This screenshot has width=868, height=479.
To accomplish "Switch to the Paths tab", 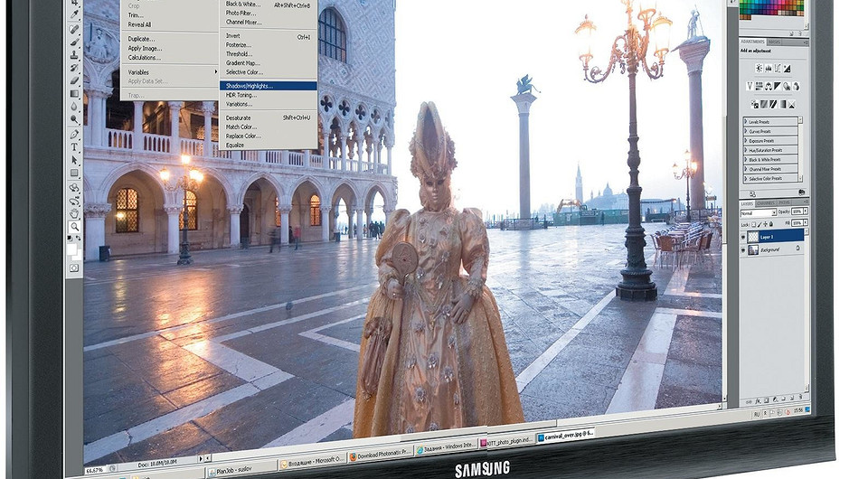I will [x=784, y=203].
